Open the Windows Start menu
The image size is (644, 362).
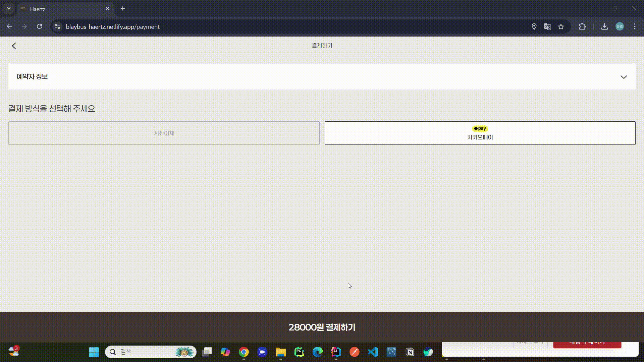[94, 352]
